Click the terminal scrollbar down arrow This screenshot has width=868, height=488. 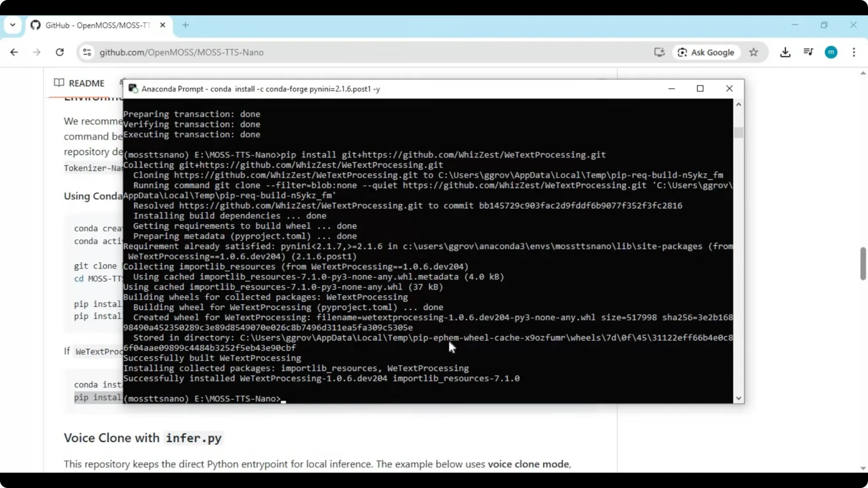[738, 398]
